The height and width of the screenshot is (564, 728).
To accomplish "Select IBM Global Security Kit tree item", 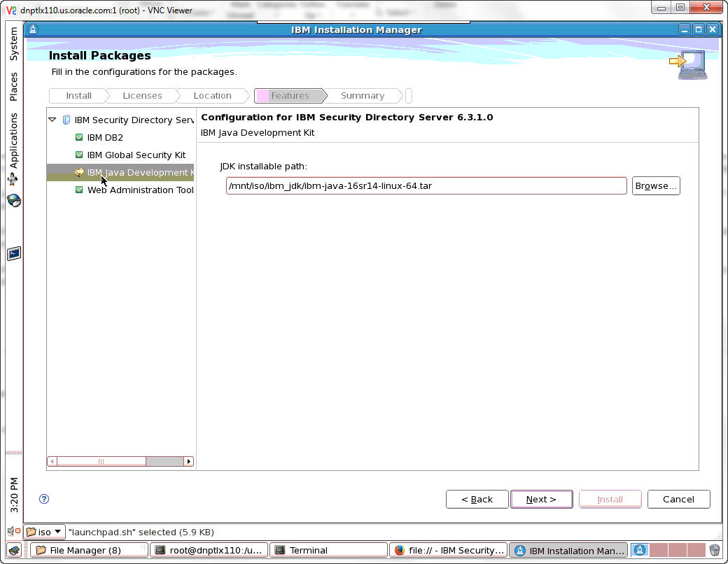I will click(136, 155).
